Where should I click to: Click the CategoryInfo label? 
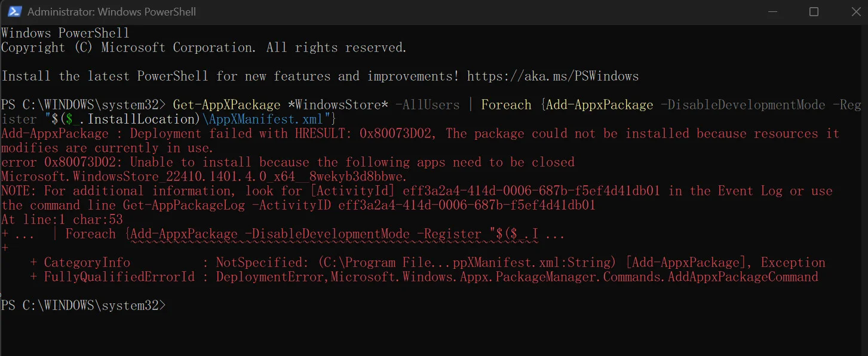coord(87,263)
